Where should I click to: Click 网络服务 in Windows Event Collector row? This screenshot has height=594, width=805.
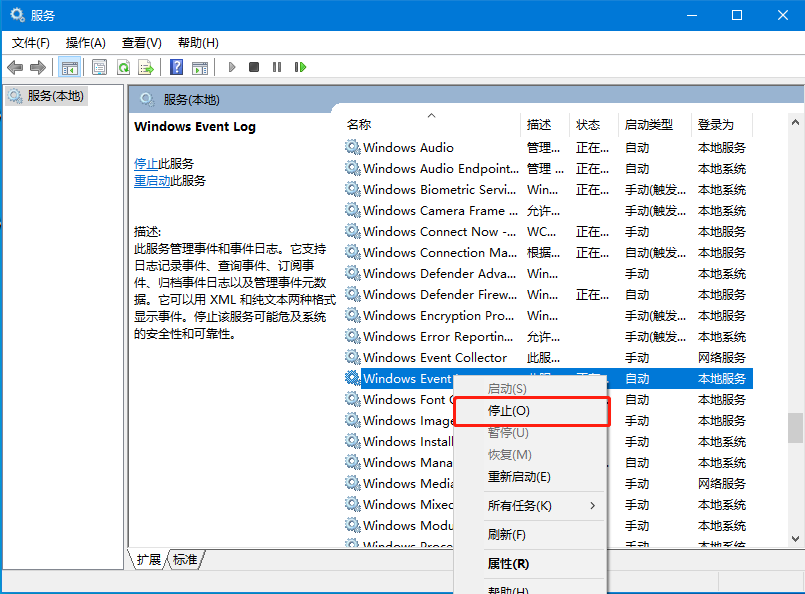(x=721, y=358)
